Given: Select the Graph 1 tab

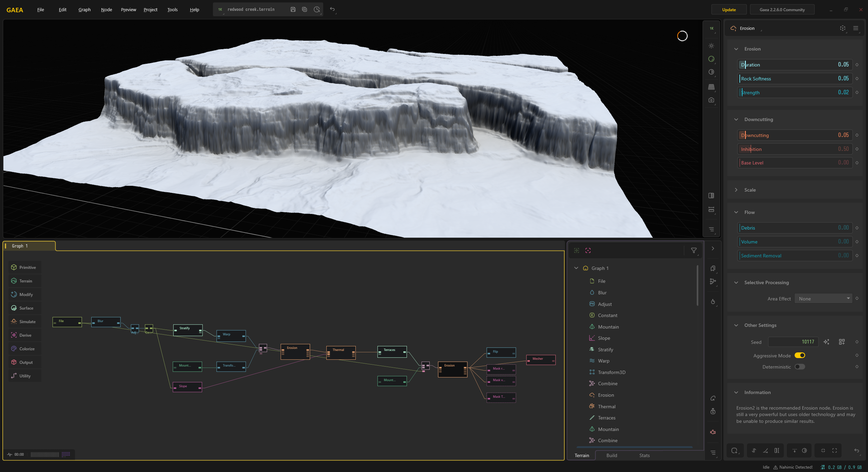Looking at the screenshot, I should (x=29, y=246).
